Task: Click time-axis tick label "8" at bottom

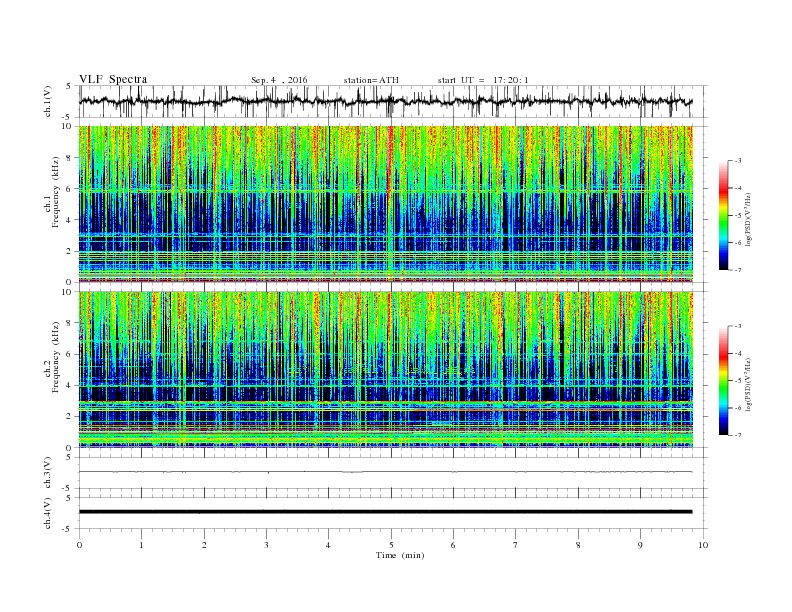Action: tap(578, 545)
